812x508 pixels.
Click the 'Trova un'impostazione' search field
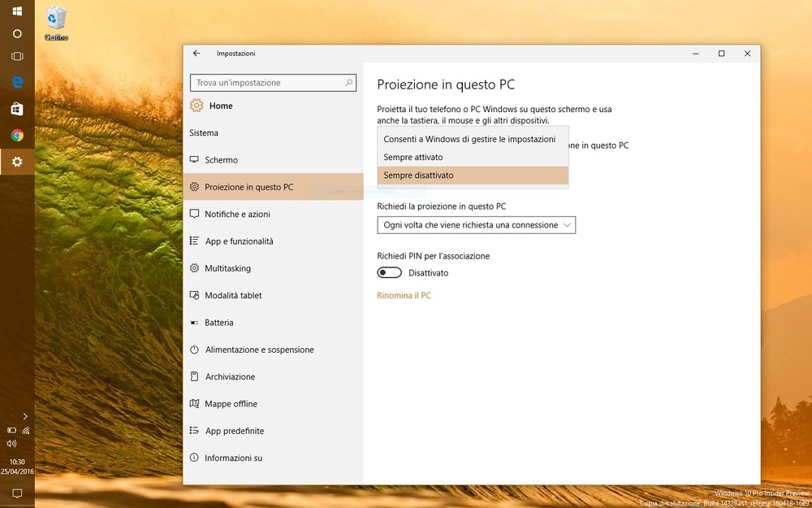click(266, 83)
